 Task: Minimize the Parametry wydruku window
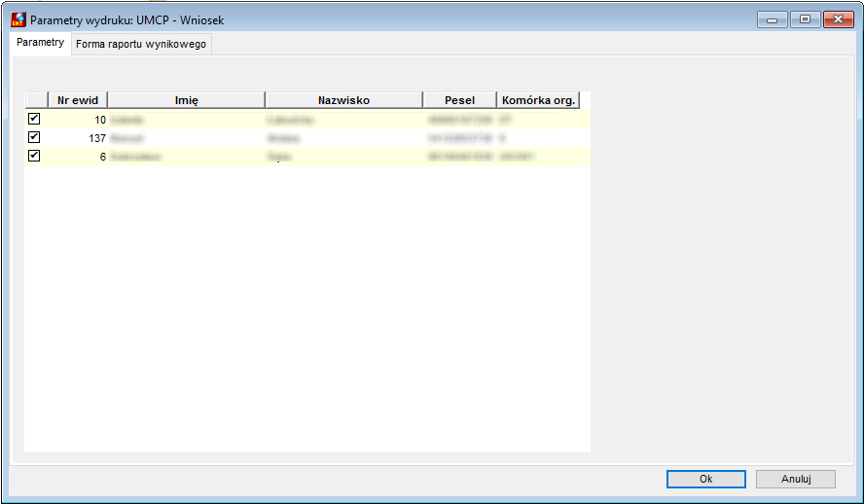772,19
